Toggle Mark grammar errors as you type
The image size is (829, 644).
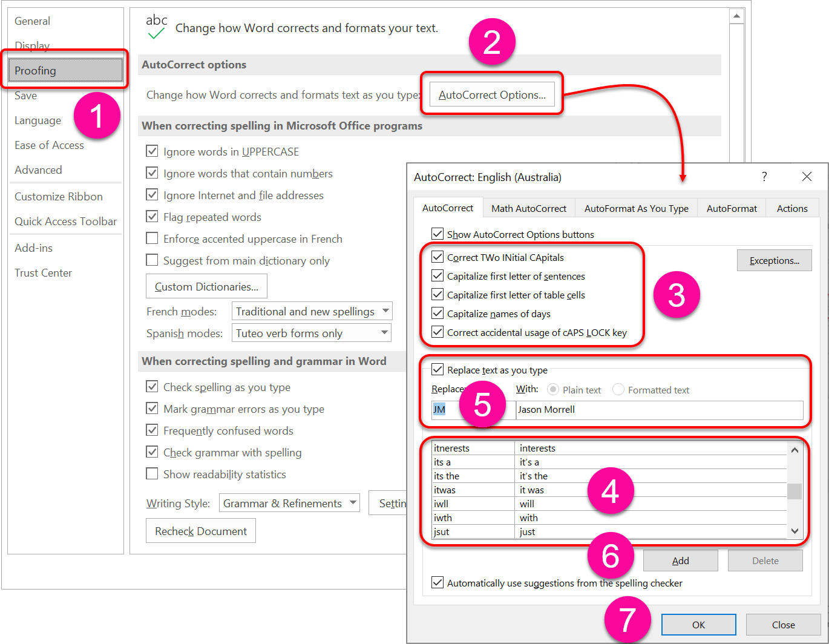click(152, 409)
